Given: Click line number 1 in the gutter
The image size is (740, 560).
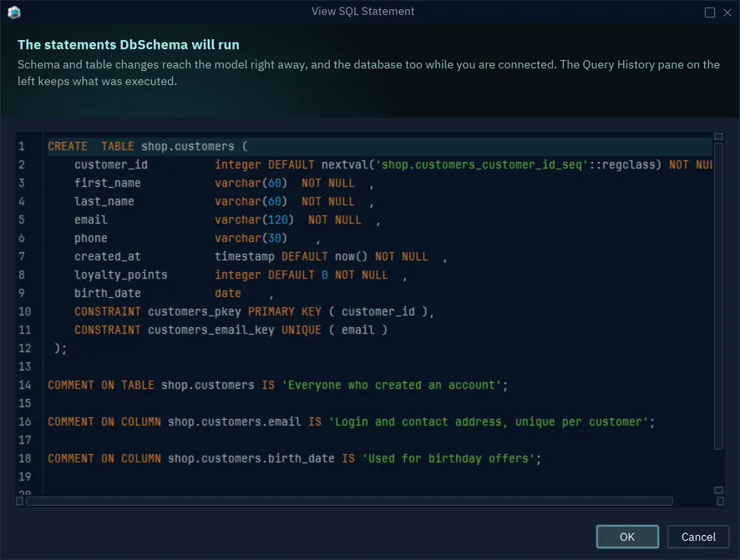Looking at the screenshot, I should coord(22,146).
